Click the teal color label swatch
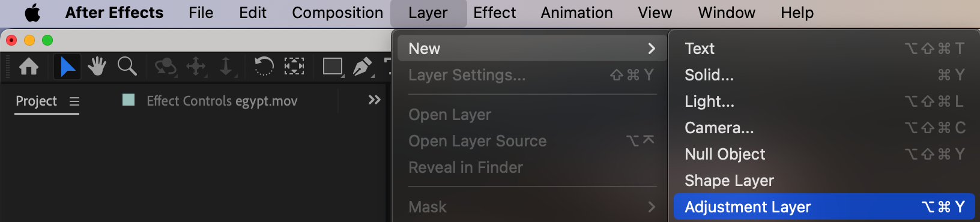The width and height of the screenshot is (980, 222). pyautogui.click(x=129, y=100)
